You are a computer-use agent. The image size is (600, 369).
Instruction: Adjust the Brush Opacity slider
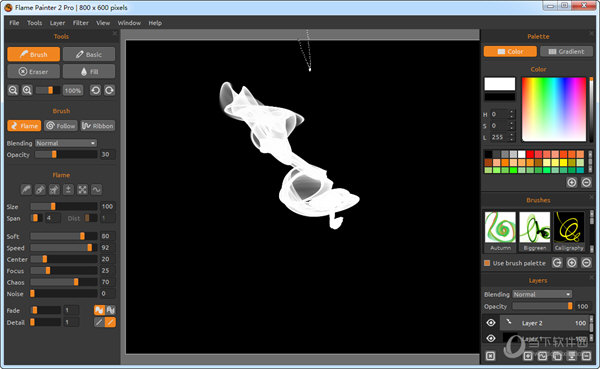(66, 154)
